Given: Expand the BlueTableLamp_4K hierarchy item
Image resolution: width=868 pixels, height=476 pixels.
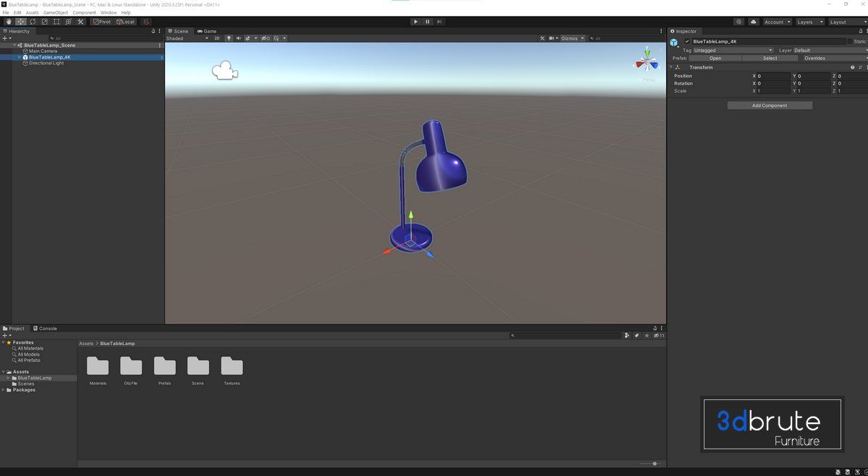Looking at the screenshot, I should coord(20,57).
